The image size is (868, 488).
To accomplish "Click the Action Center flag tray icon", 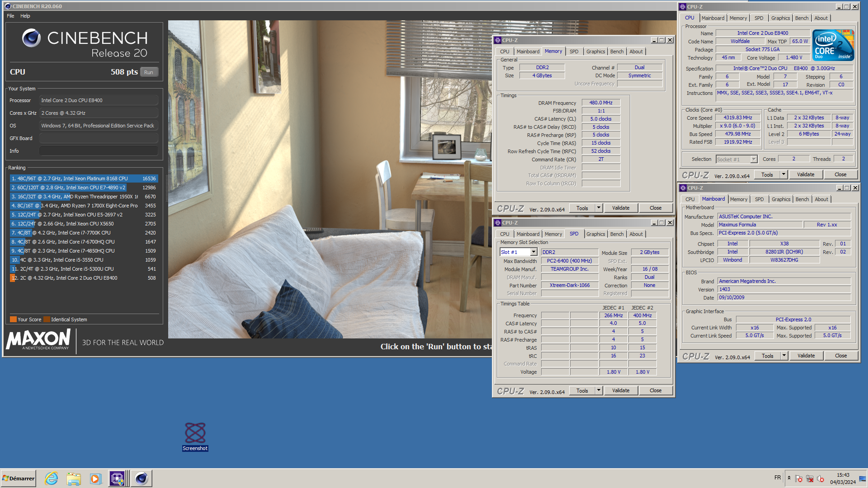I will point(799,479).
